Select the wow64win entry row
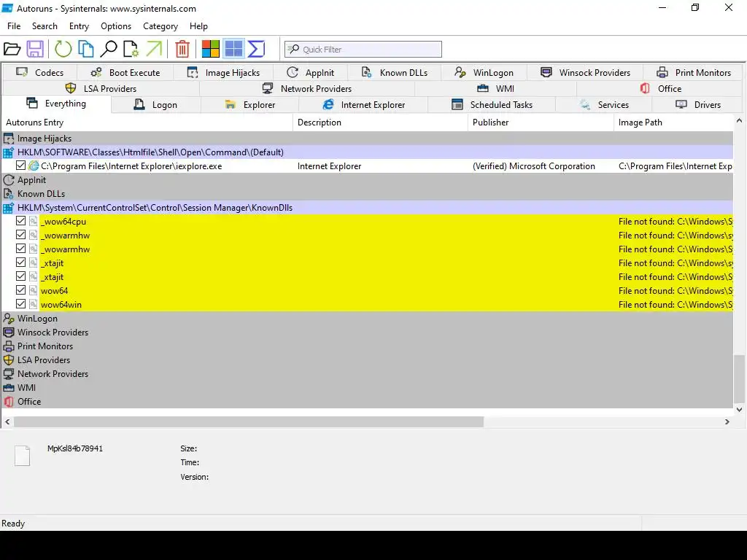 click(x=368, y=304)
